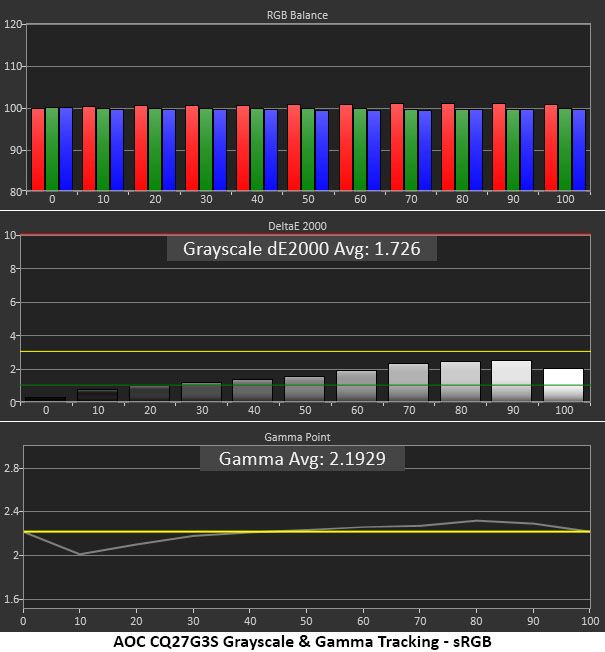Viewport: 605px width, 652px height.
Task: Click the 8 label on DeltaE vertical axis
Action: point(13,269)
